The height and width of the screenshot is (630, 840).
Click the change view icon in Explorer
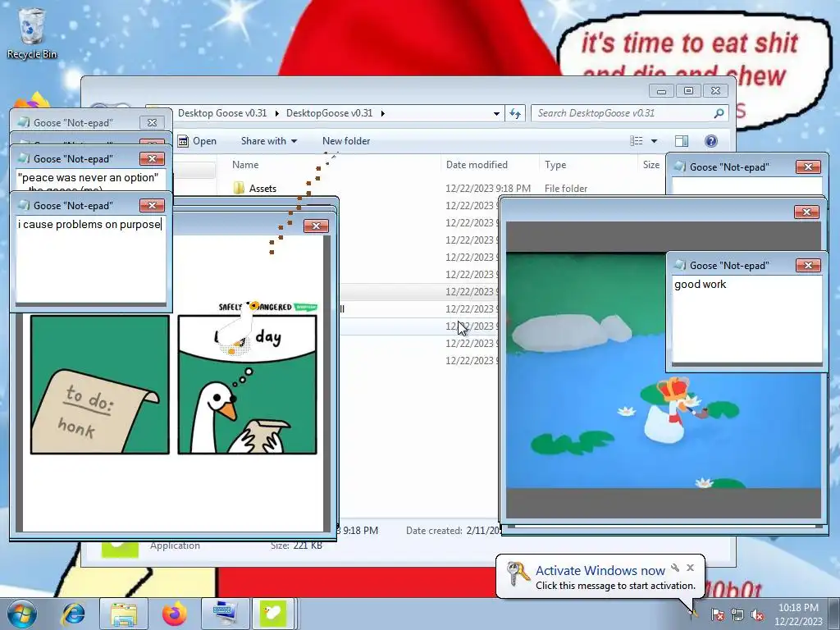[637, 141]
